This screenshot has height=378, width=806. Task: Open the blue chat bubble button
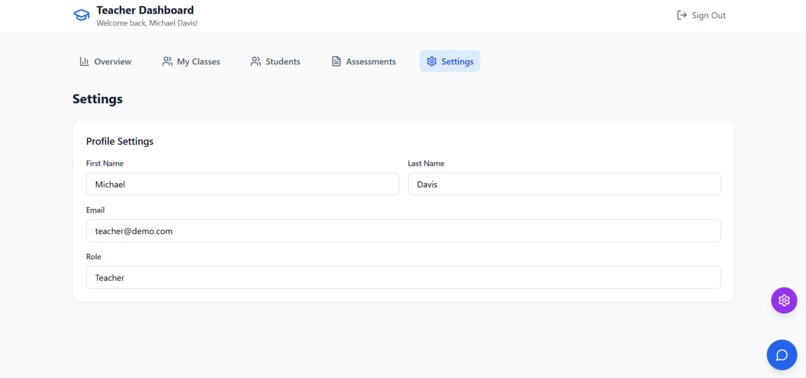pyautogui.click(x=782, y=355)
